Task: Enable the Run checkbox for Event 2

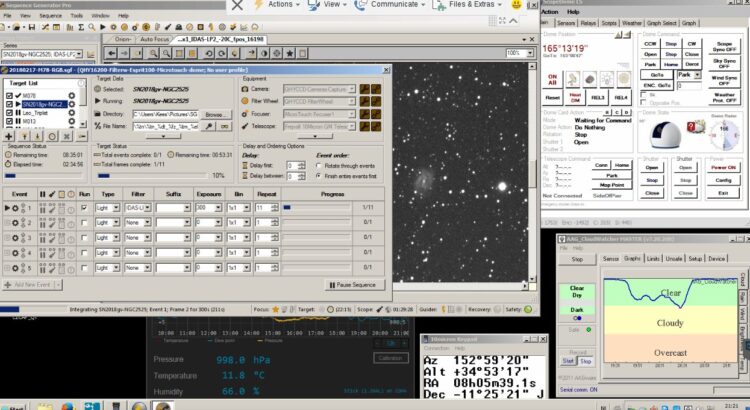Action: [85, 223]
